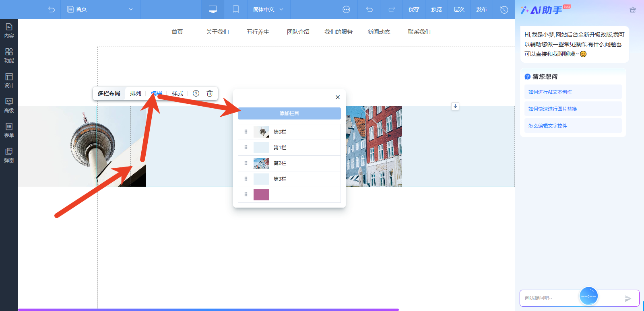Click suggestion 怎么编辑文字控件
The width and height of the screenshot is (644, 311).
(573, 126)
